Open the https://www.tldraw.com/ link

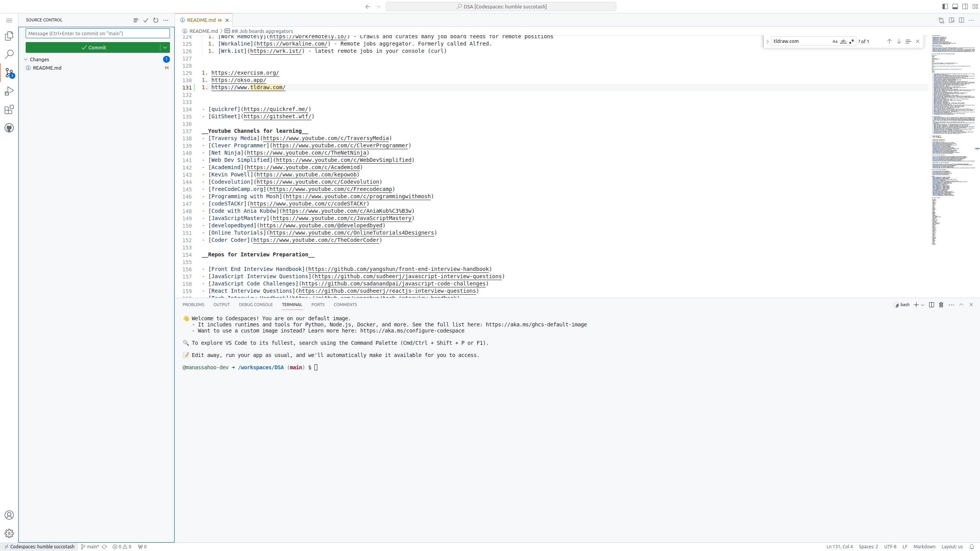coord(248,87)
